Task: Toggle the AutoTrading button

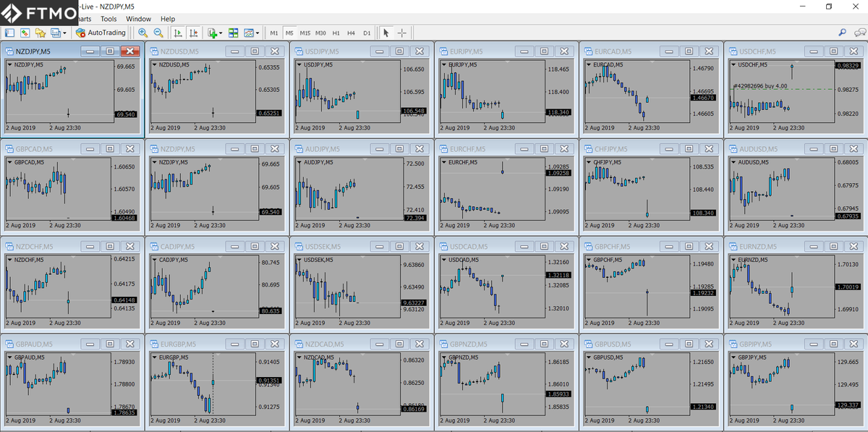Action: (x=101, y=33)
